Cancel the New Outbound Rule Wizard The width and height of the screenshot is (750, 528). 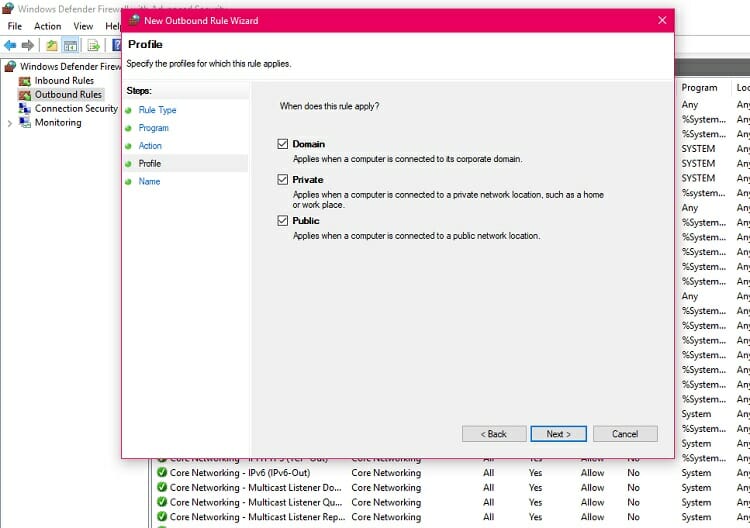pos(625,434)
